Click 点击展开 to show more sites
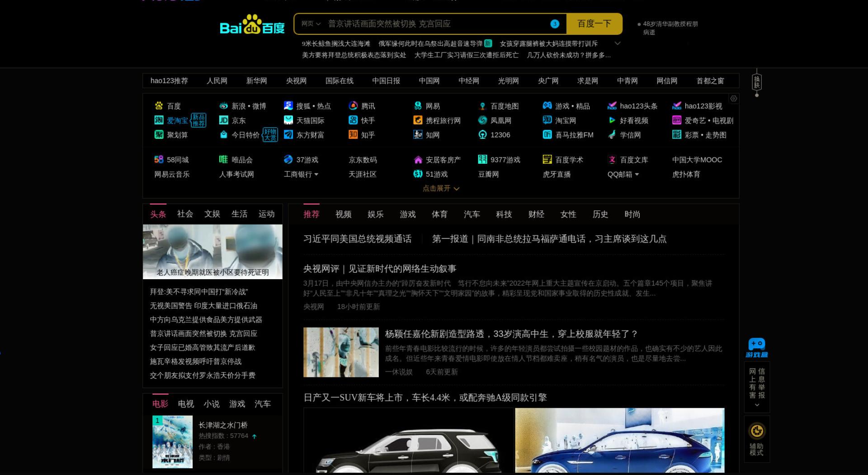 coord(441,189)
